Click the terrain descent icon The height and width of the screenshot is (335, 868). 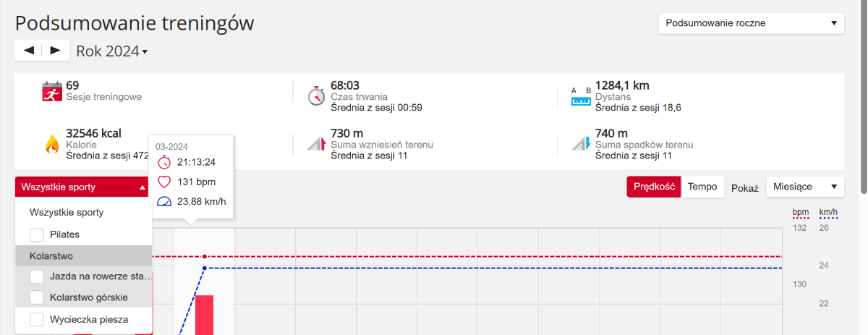point(582,143)
